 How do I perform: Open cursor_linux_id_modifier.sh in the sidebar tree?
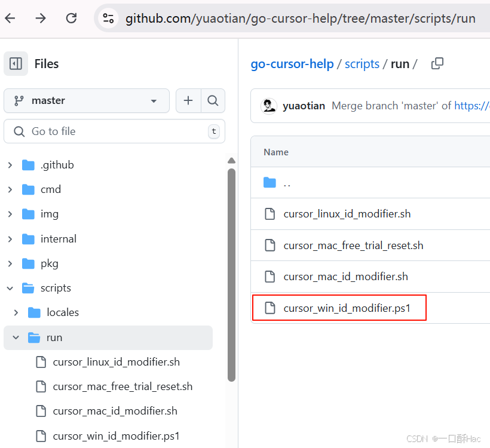[117, 362]
